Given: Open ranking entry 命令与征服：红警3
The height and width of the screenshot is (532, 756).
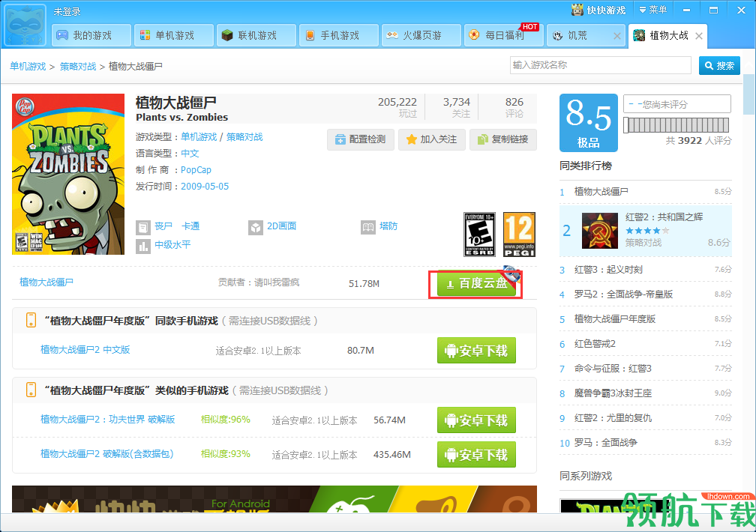Looking at the screenshot, I should point(613,369).
